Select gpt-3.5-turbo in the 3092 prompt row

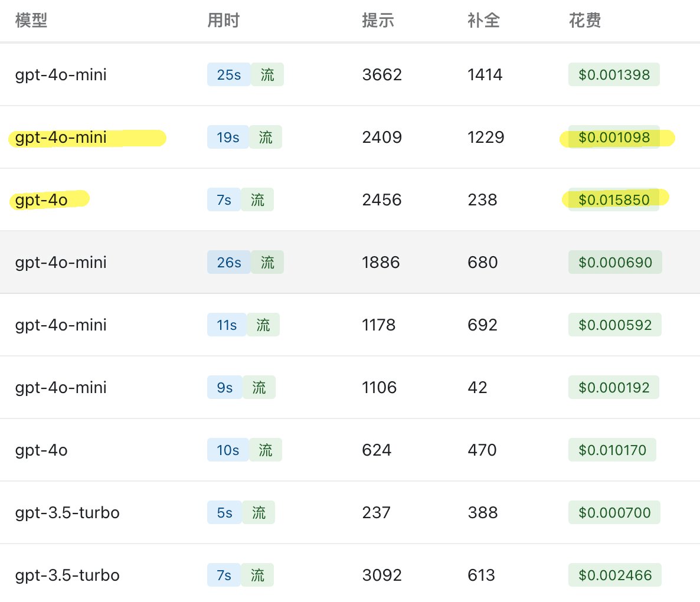pyautogui.click(x=67, y=574)
